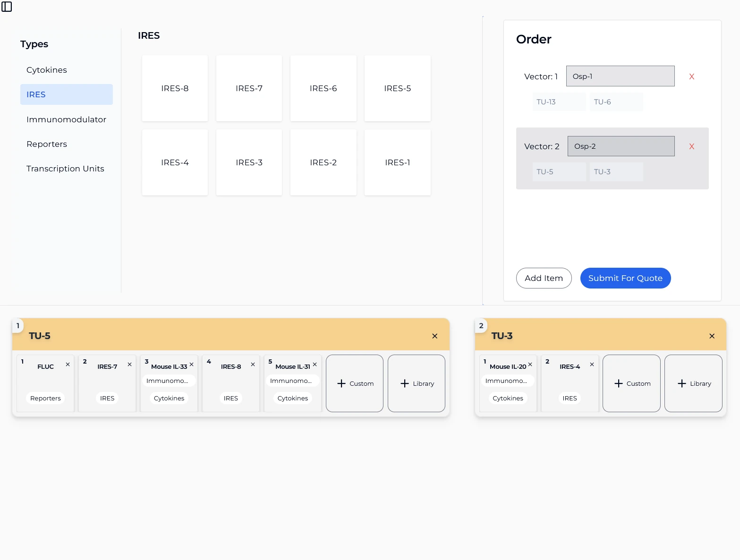Open Library for TU-3
Image resolution: width=740 pixels, height=560 pixels.
click(693, 383)
